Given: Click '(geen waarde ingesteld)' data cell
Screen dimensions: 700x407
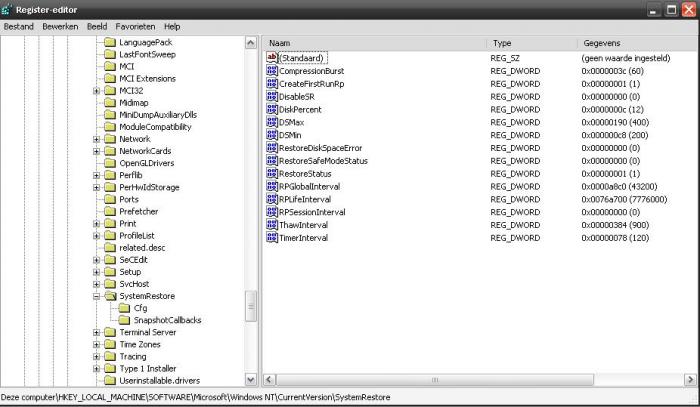Looking at the screenshot, I should click(x=625, y=58).
